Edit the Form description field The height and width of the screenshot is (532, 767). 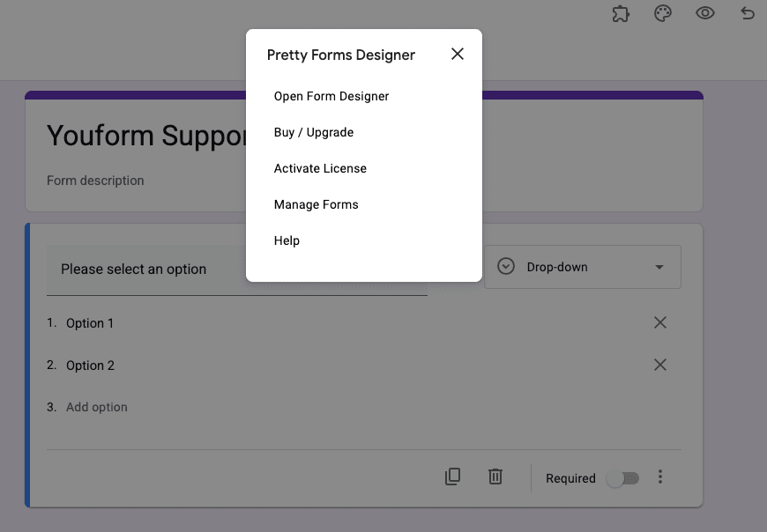click(x=95, y=181)
